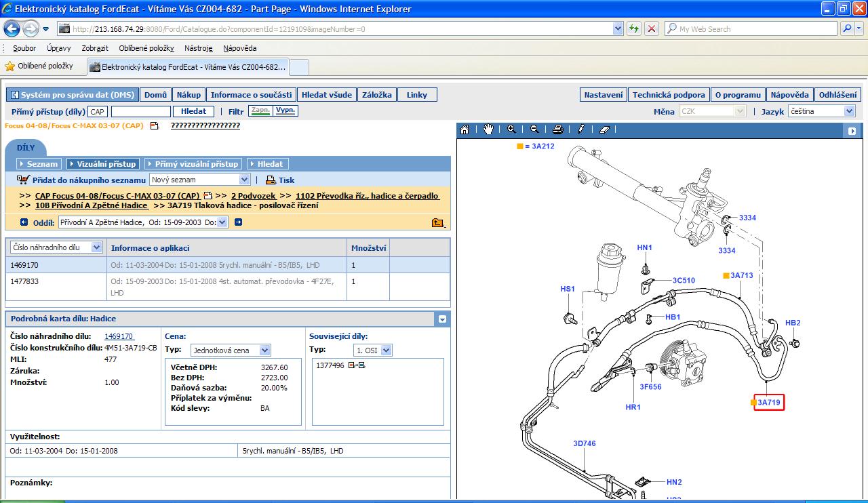This screenshot has height=503, width=868.
Task: Print the diagram using printer icon
Action: tap(557, 129)
